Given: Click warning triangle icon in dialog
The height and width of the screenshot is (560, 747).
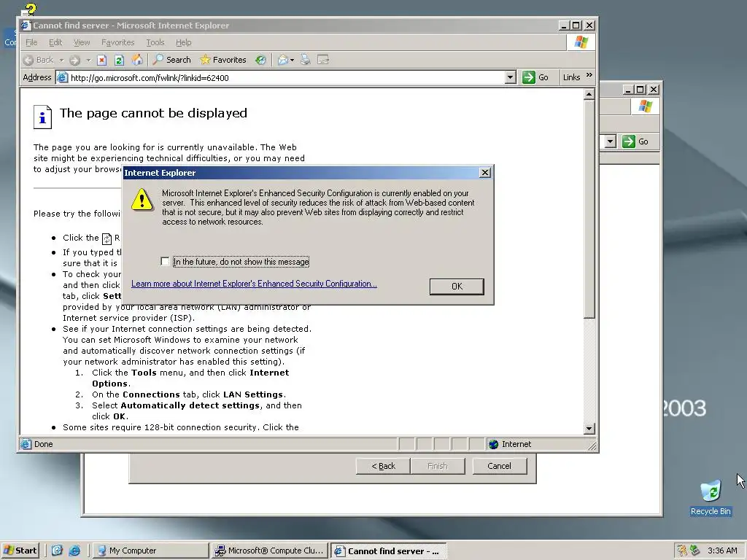Looking at the screenshot, I should pos(142,200).
